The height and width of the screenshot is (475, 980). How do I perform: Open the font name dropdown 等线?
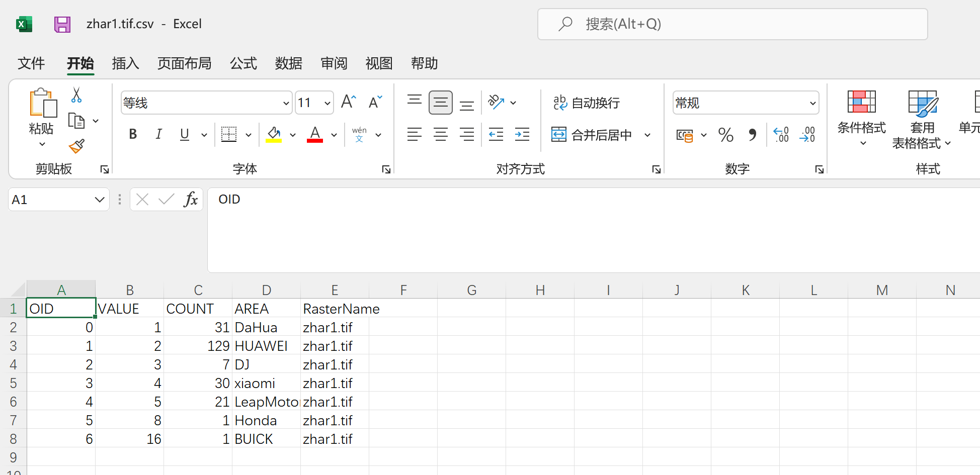click(x=286, y=103)
